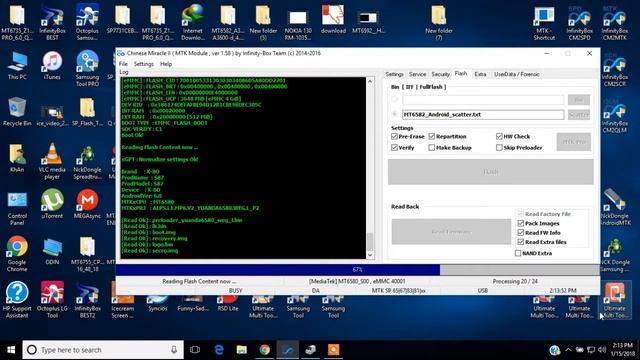This screenshot has height=360, width=640.
Task: Switch to the Security tab
Action: 440,74
